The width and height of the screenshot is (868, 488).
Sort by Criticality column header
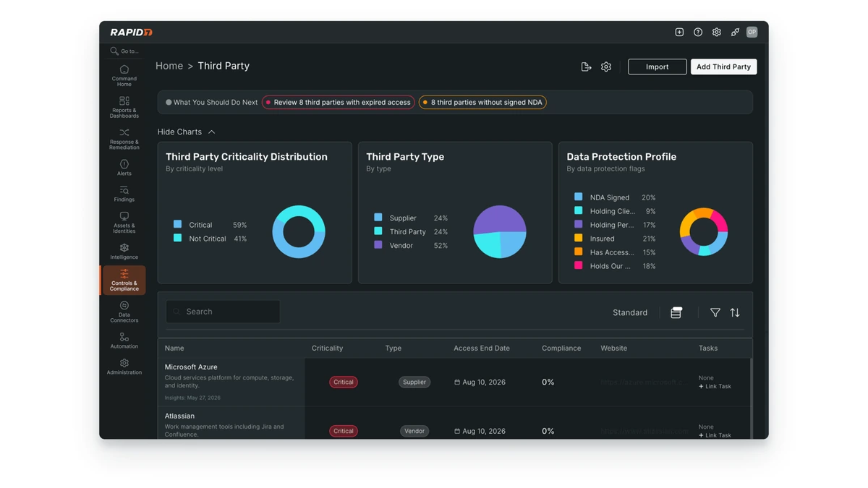tap(327, 348)
